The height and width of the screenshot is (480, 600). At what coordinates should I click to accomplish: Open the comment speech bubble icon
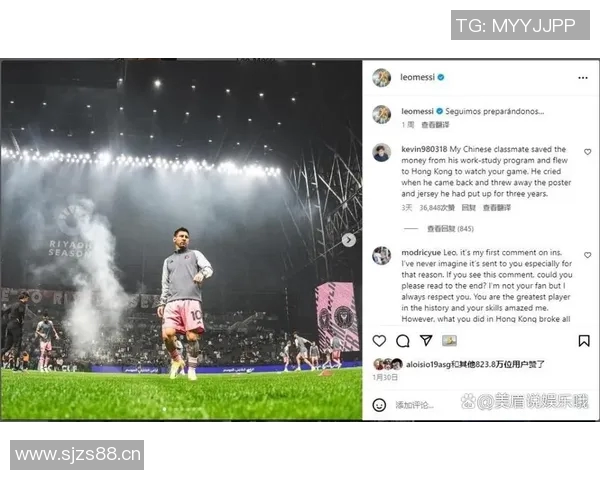[x=403, y=340]
